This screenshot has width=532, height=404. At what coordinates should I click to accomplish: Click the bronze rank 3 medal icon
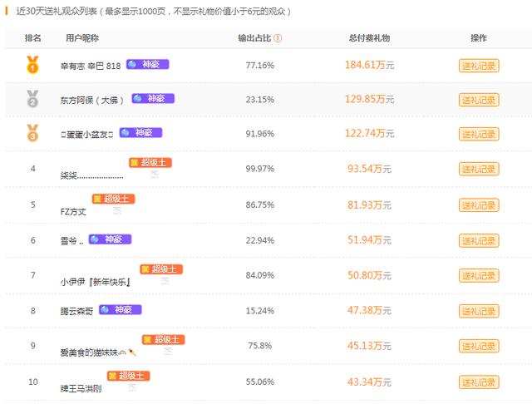[x=32, y=133]
